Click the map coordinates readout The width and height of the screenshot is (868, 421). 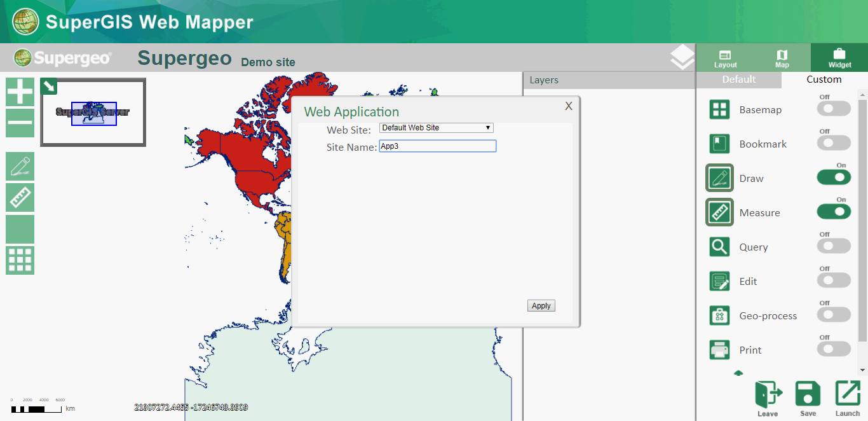(191, 408)
